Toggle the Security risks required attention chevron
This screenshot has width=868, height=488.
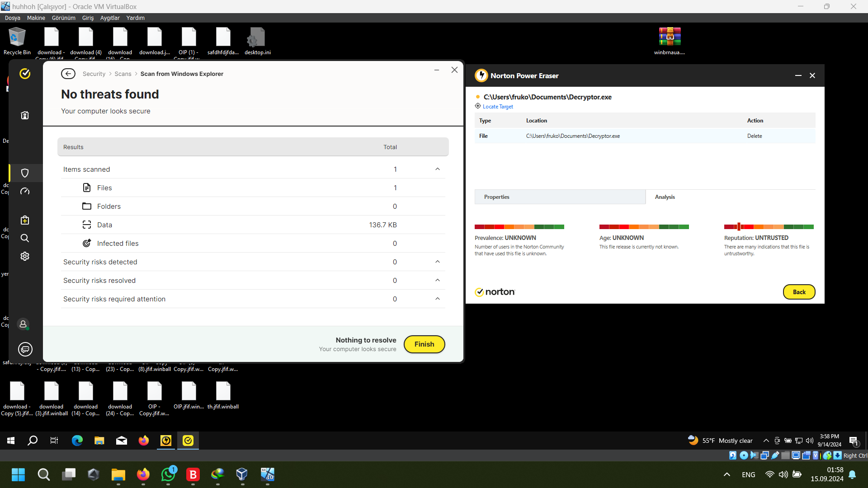tap(438, 299)
